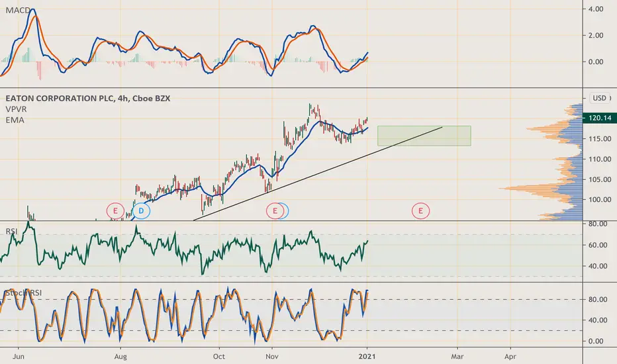This screenshot has height=364, width=617.
Task: Click the Apr label on the time axis
Action: click(x=510, y=357)
